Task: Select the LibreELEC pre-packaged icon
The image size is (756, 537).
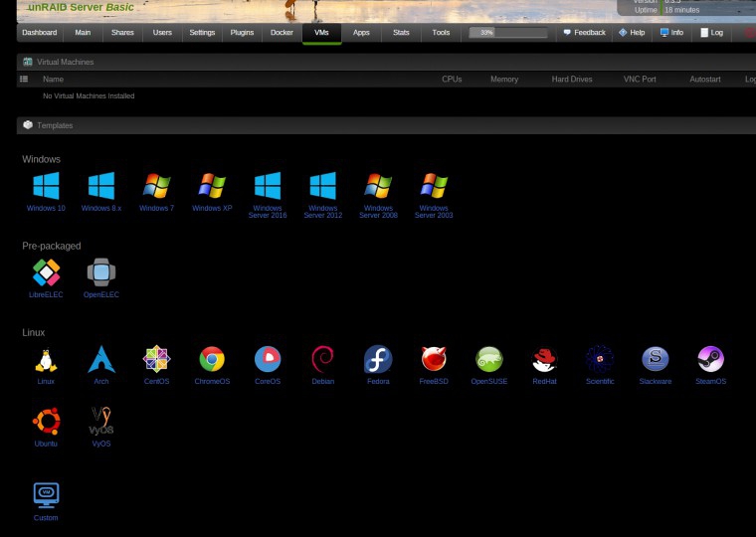Action: pyautogui.click(x=46, y=272)
